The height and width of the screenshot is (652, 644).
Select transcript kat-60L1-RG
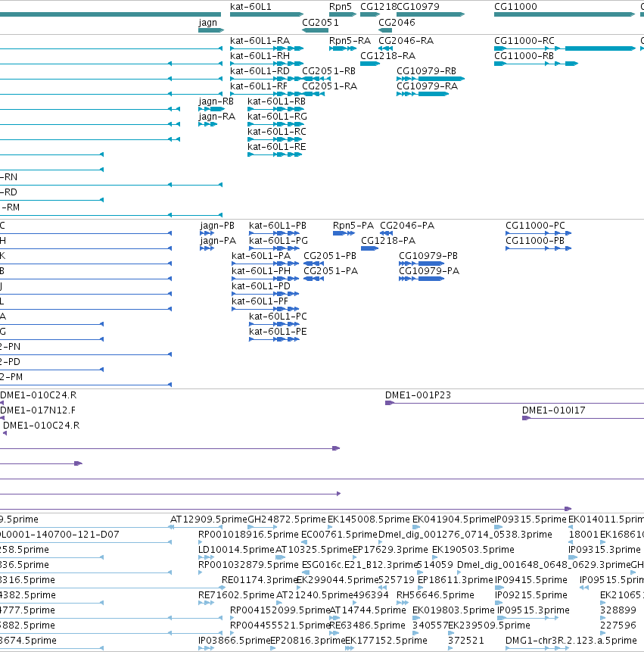[276, 124]
